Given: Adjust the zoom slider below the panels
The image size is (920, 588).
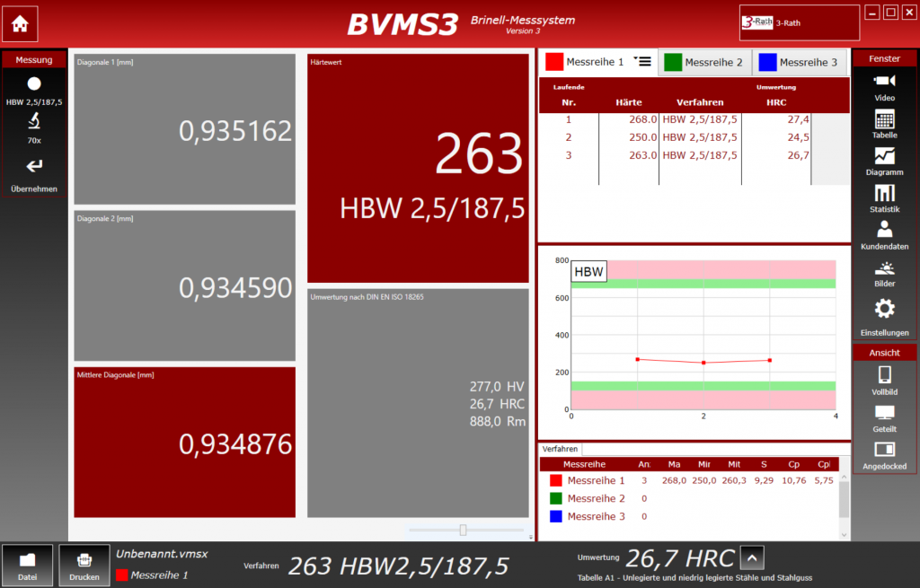Looking at the screenshot, I should (x=463, y=530).
